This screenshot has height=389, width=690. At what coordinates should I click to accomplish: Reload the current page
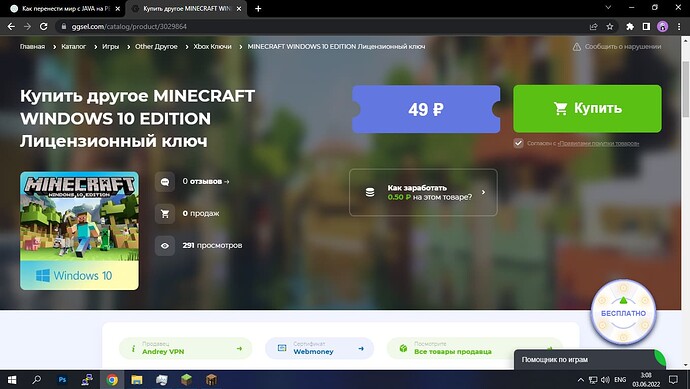(44, 26)
